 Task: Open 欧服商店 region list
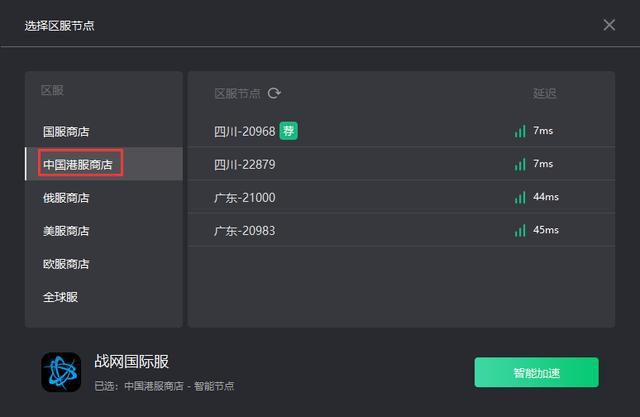coord(66,264)
